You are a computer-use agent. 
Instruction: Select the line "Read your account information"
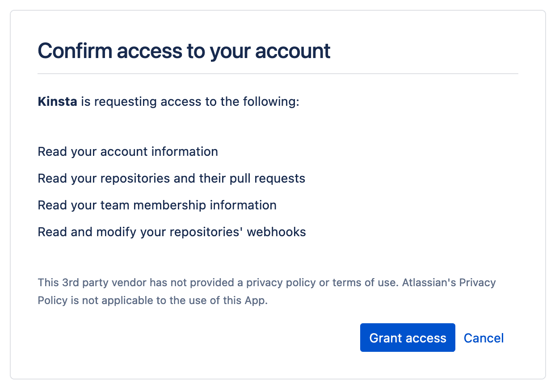pos(128,151)
